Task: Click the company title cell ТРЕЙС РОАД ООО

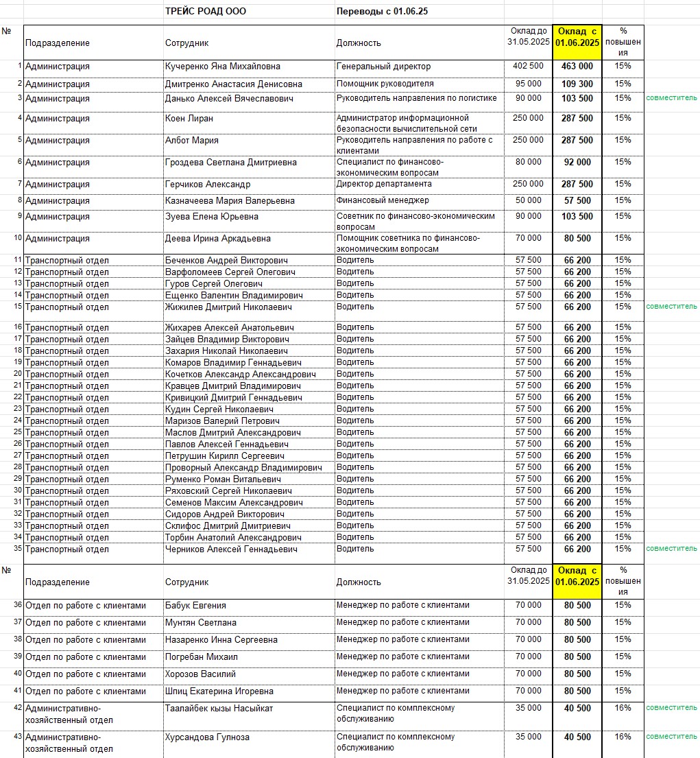Action: [206, 12]
